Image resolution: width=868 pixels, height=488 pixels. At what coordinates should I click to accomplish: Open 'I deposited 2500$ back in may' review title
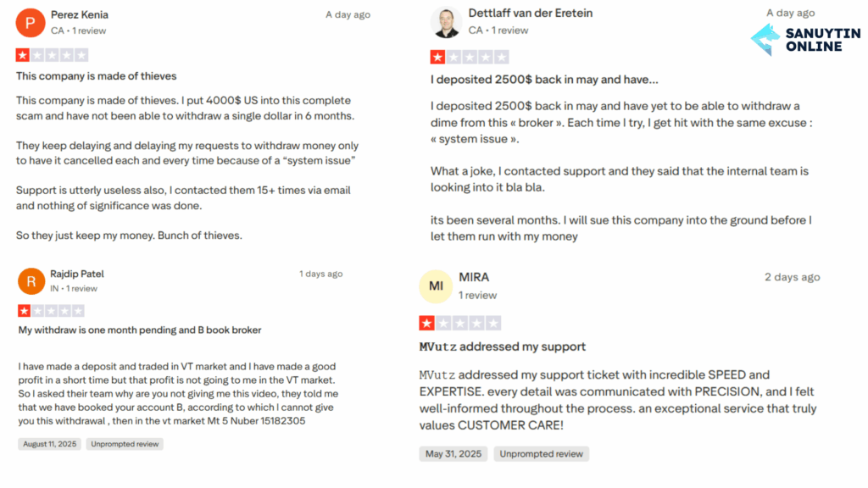tap(544, 80)
